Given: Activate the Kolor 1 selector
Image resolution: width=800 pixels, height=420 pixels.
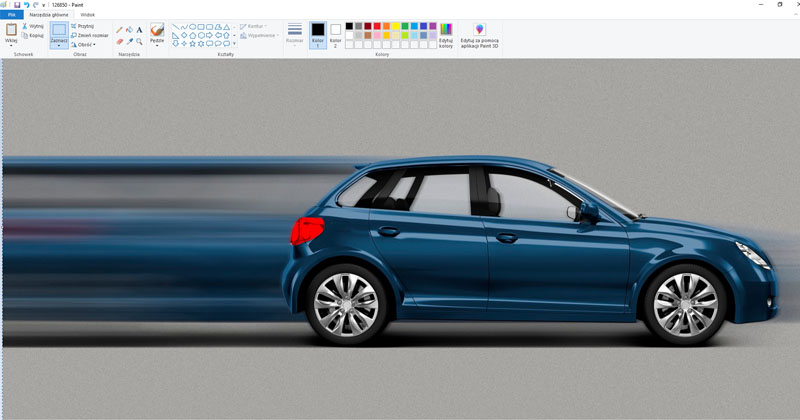Looking at the screenshot, I should [318, 35].
